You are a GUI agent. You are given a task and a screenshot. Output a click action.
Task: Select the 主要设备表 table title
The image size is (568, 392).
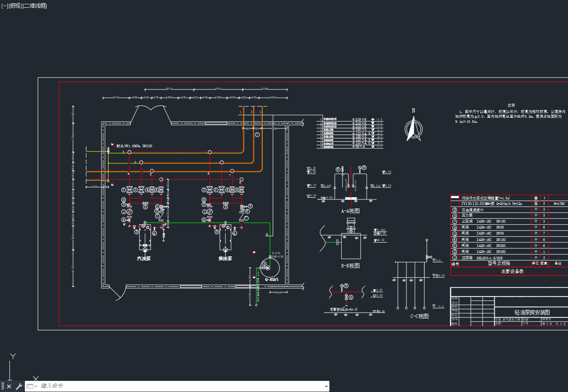512,271
